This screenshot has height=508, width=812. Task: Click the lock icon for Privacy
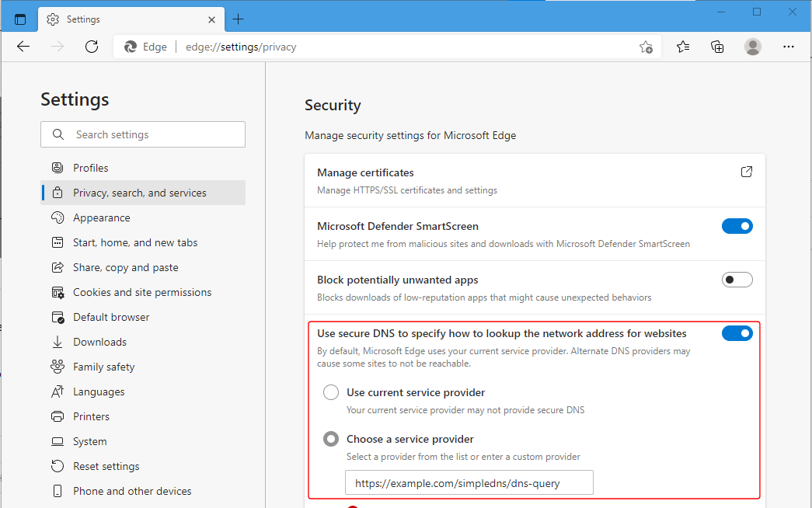[x=58, y=193]
